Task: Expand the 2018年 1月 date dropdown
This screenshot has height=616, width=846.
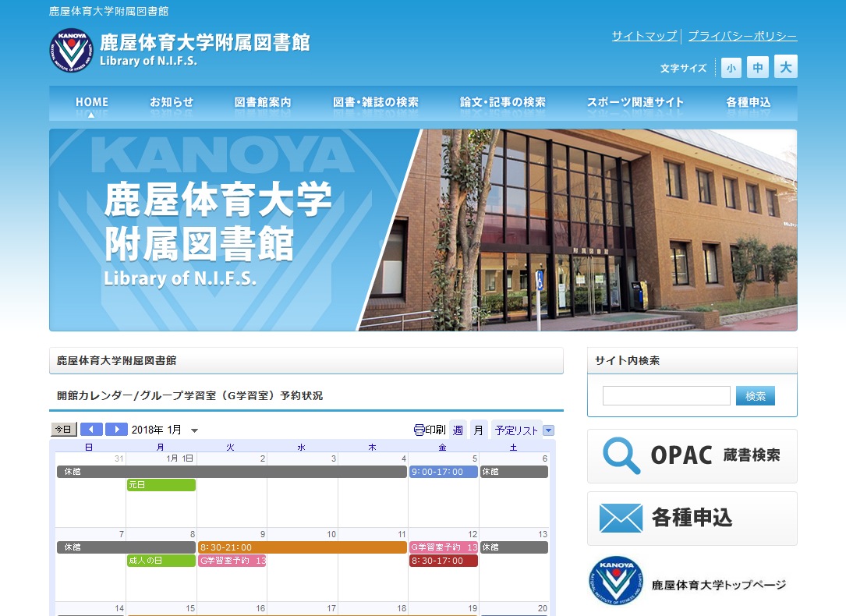Action: 195,430
